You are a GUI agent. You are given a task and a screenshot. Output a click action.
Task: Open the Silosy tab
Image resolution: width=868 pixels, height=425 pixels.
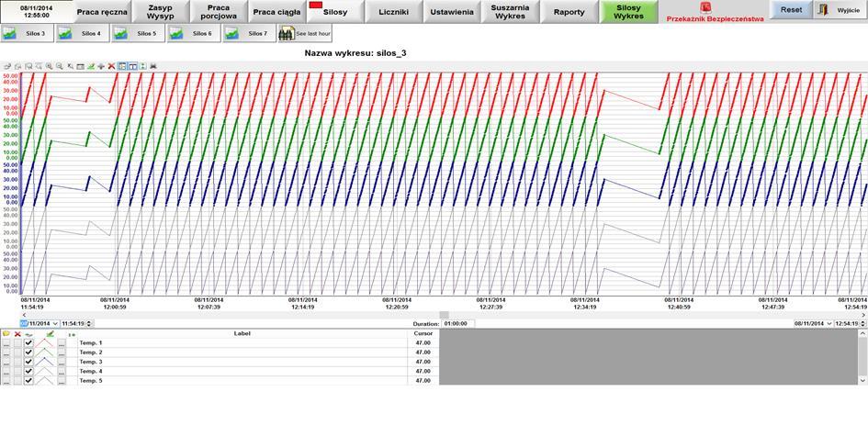(x=335, y=12)
